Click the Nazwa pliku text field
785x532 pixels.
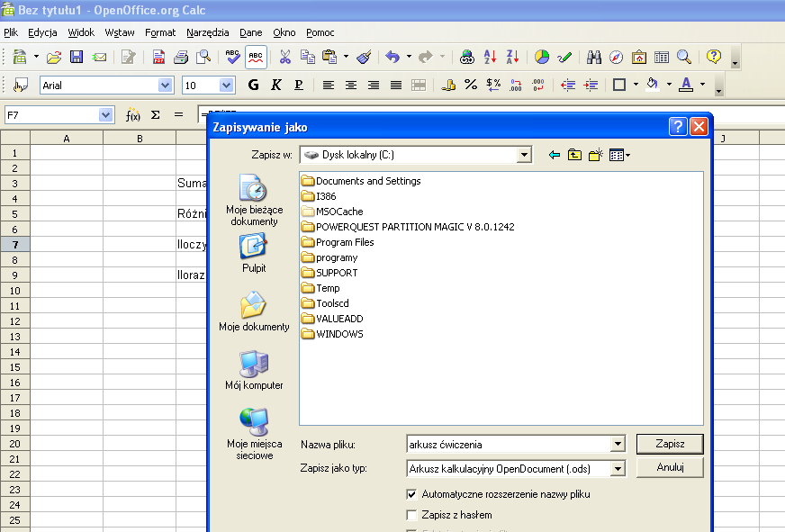[510, 444]
